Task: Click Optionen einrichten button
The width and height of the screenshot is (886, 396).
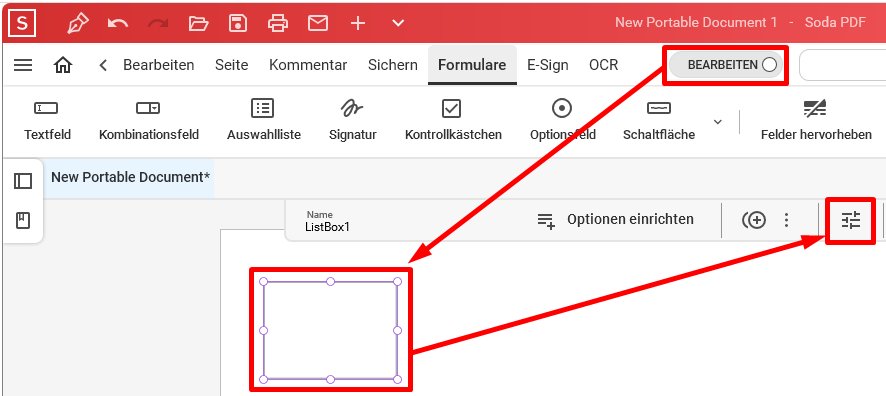Action: point(615,220)
